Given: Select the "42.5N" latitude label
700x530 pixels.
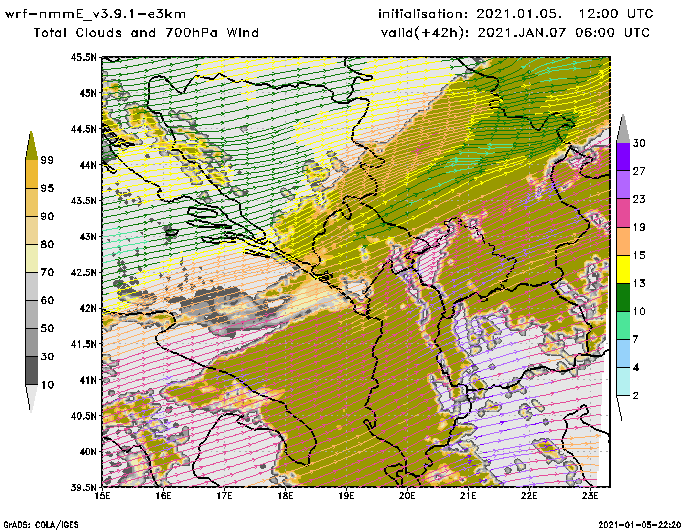Looking at the screenshot, I should click(x=83, y=272).
